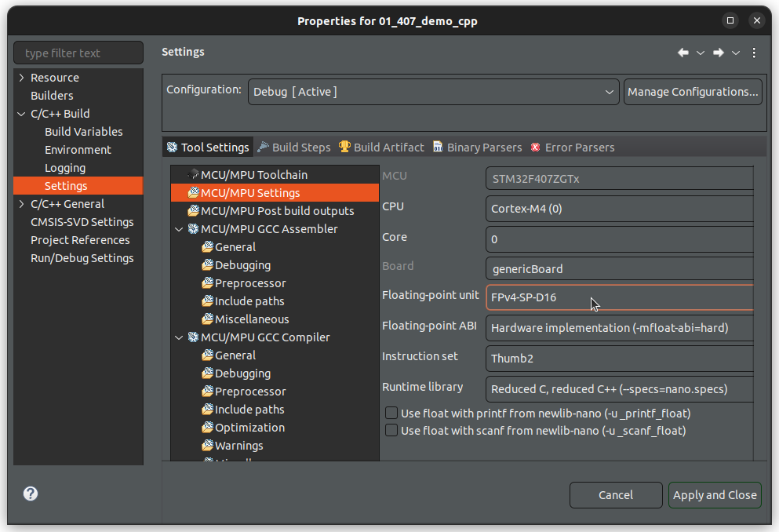The width and height of the screenshot is (779, 532).
Task: Click the Build Artifact trophy icon
Action: [344, 148]
